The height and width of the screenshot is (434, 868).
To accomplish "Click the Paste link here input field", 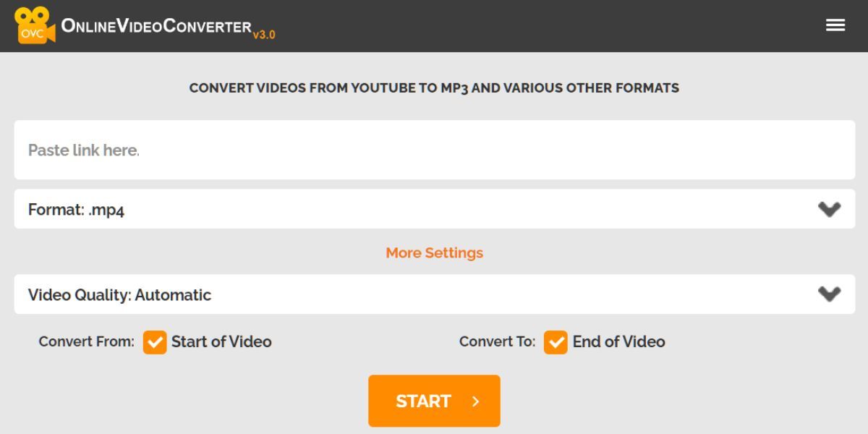I will 434,150.
